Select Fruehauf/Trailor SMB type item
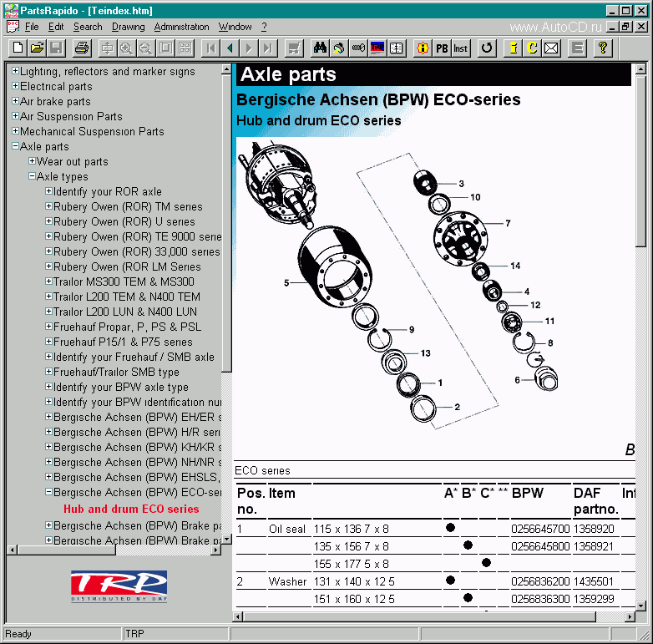The image size is (653, 644). click(116, 372)
